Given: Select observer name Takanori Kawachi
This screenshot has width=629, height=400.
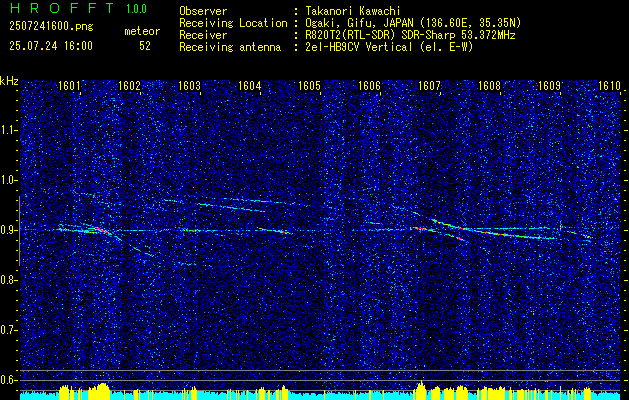Looking at the screenshot, I should coord(353,11).
